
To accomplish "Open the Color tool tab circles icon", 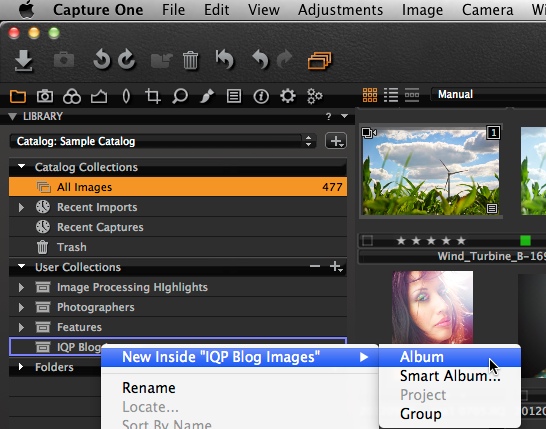I will point(72,96).
